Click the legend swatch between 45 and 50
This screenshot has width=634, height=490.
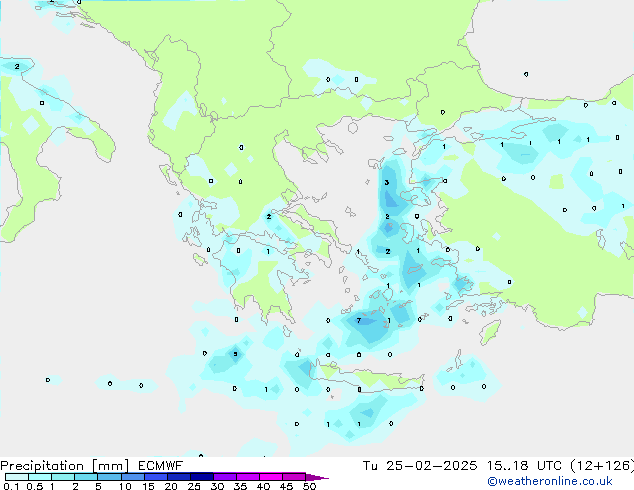(x=294, y=477)
